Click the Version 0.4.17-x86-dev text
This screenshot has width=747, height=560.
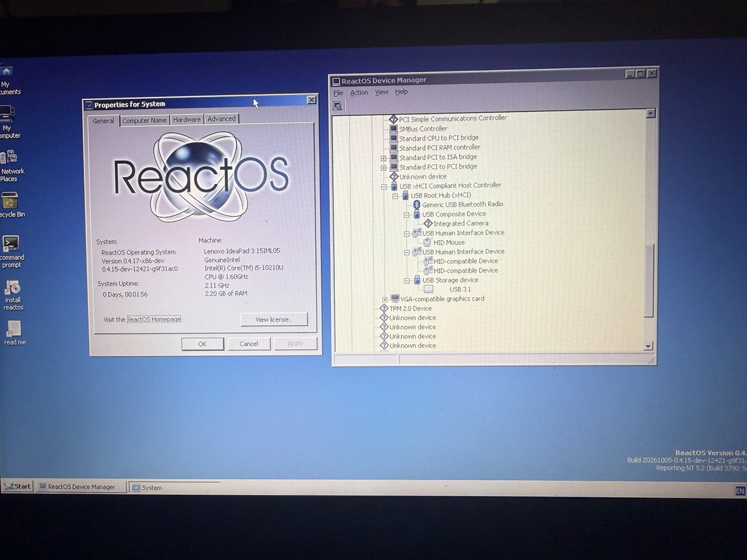pos(133,261)
